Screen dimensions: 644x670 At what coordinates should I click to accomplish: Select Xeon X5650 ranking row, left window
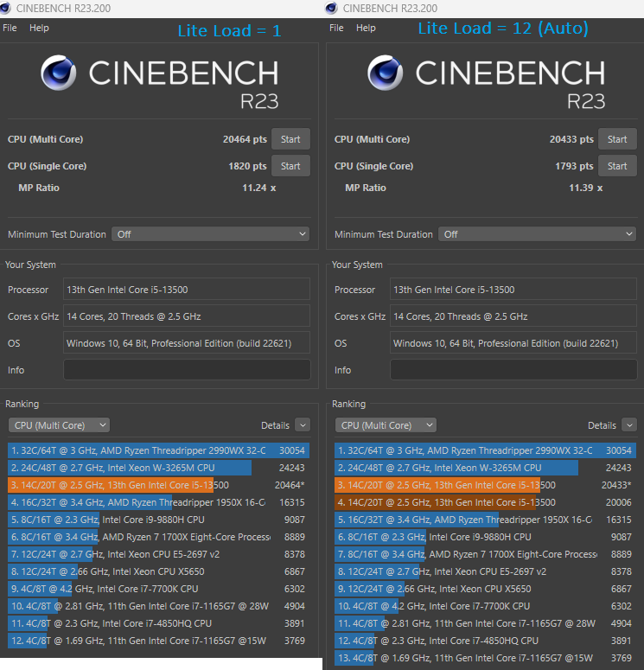(x=158, y=571)
